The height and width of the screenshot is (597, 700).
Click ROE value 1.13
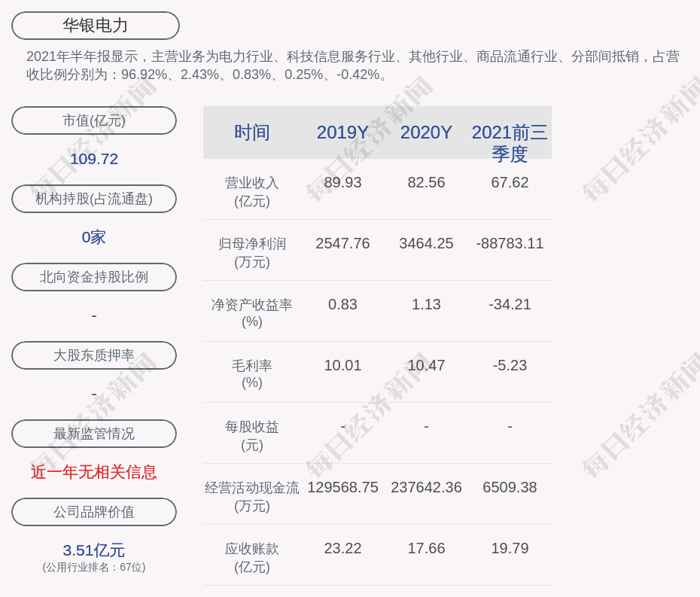[426, 305]
